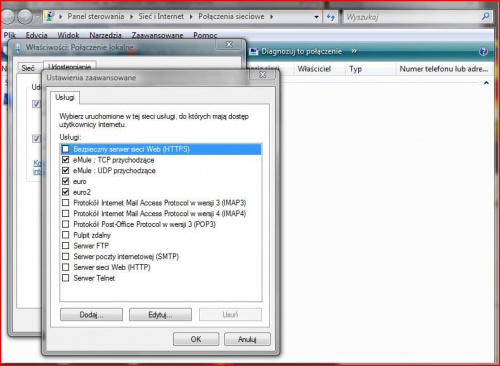This screenshot has height=366, width=500.
Task: Show more toolbar commands via double chevron
Action: coord(354,51)
